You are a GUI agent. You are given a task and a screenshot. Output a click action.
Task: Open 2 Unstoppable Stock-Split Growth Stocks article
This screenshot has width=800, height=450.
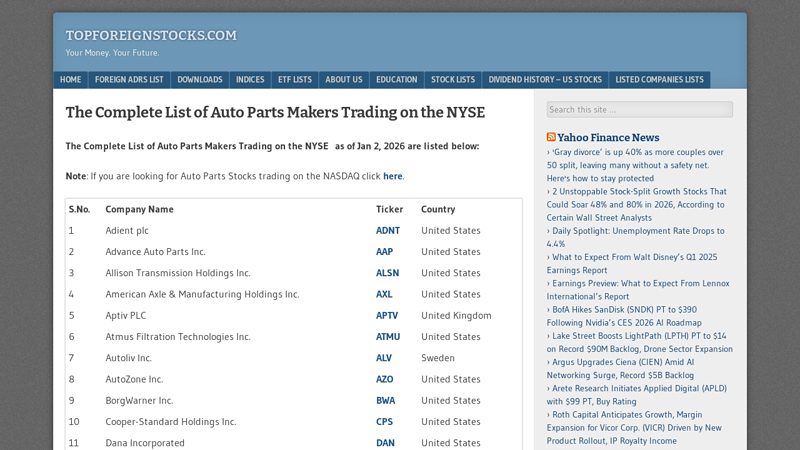(x=637, y=205)
